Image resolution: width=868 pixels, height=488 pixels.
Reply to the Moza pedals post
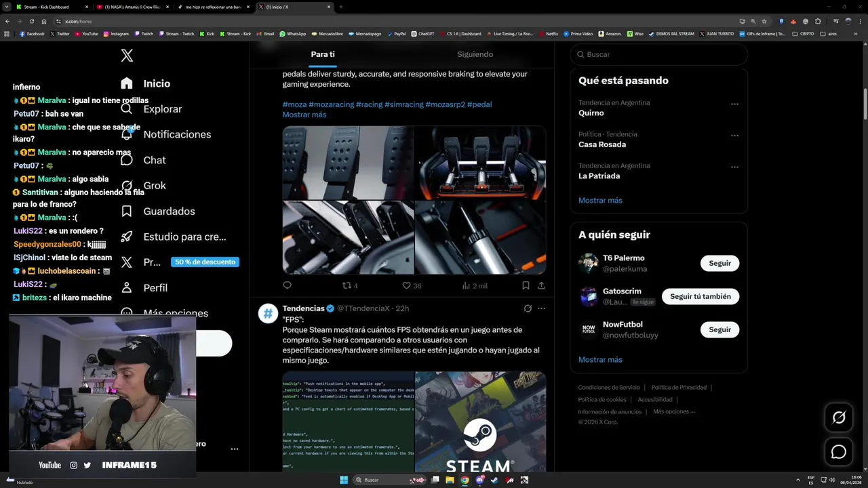pos(287,285)
